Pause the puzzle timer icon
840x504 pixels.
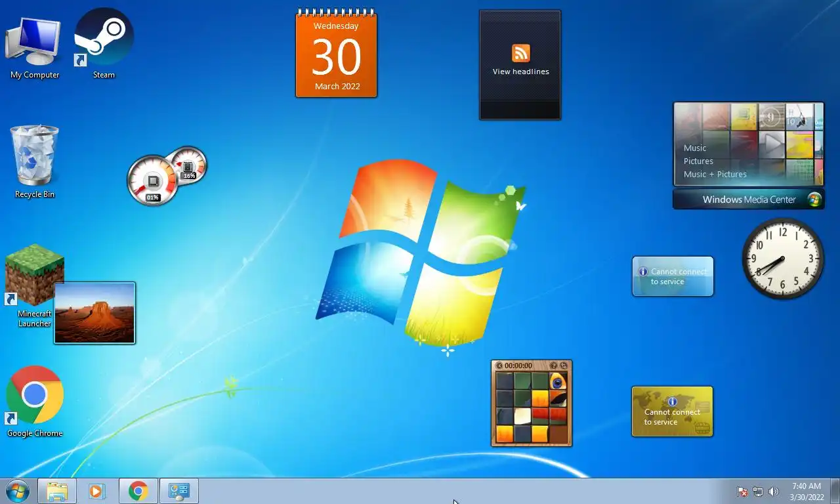tap(499, 366)
